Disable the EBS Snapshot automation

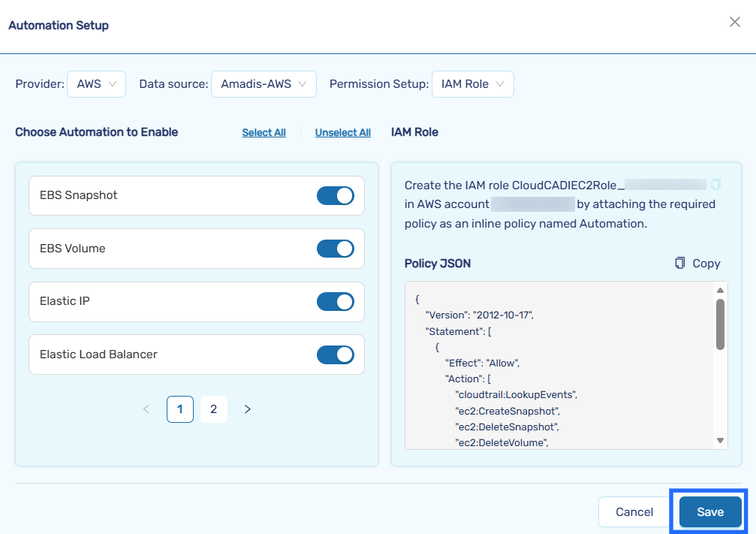click(335, 196)
